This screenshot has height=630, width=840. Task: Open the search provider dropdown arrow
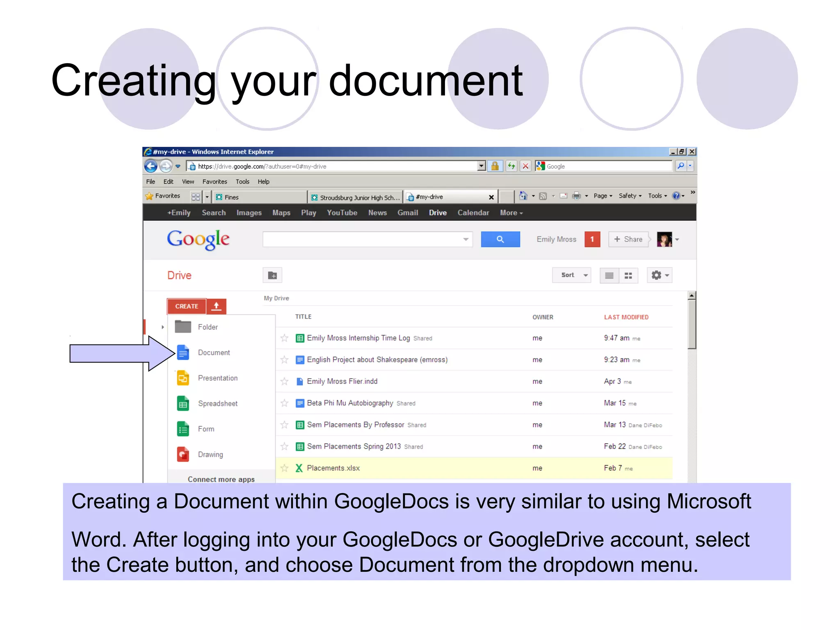(690, 166)
